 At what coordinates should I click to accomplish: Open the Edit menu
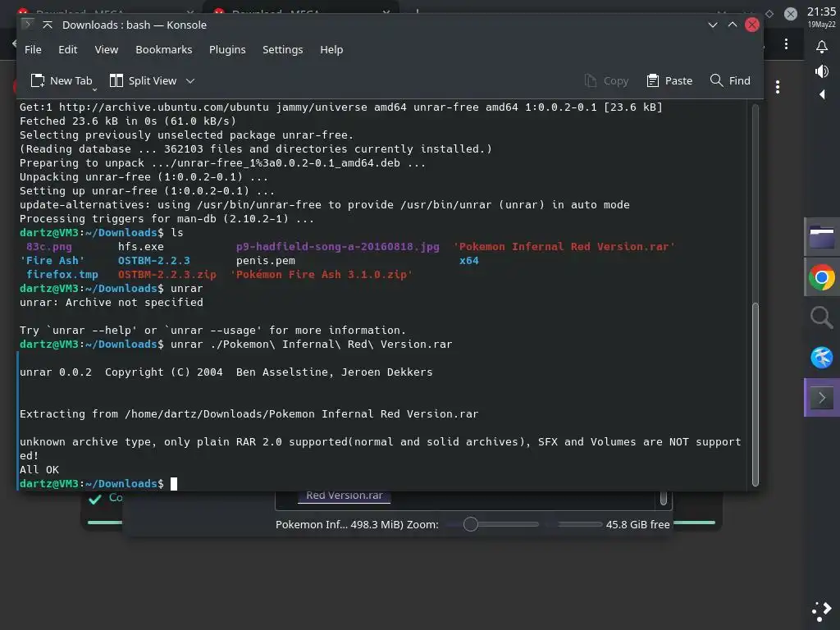coord(67,49)
